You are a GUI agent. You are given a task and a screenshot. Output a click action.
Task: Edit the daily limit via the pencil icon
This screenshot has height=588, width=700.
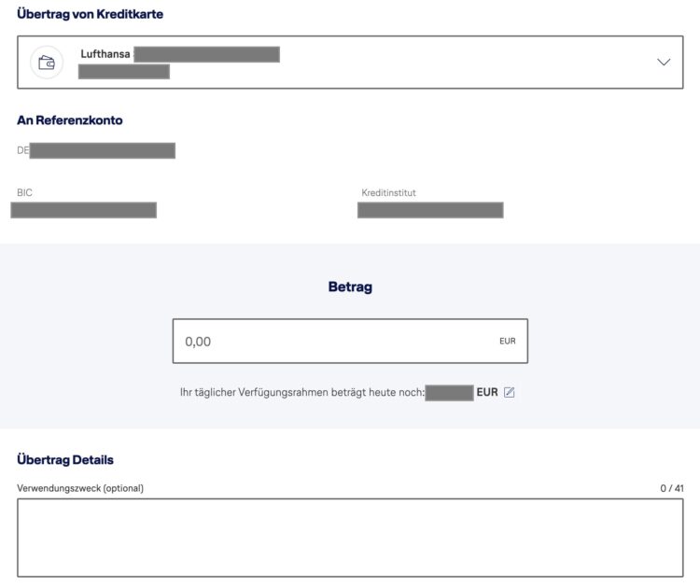(509, 392)
